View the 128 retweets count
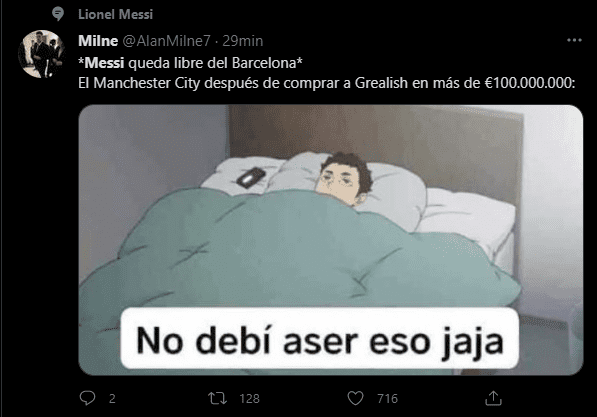597x417 pixels. [249, 399]
